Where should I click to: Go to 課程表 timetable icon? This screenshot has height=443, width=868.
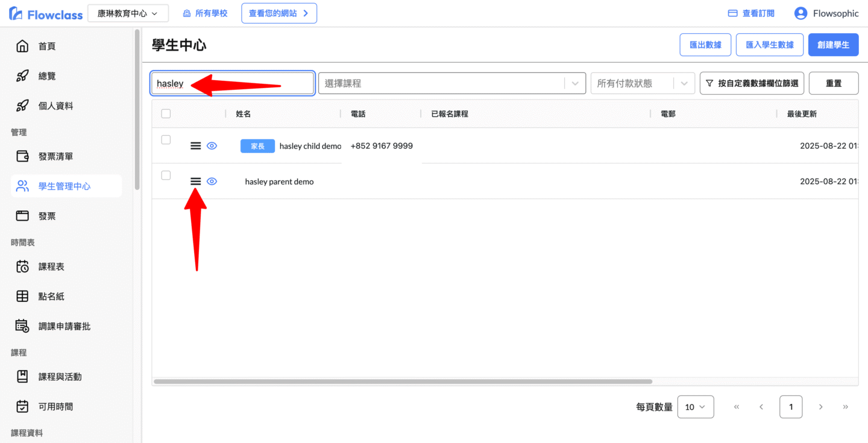pyautogui.click(x=22, y=266)
